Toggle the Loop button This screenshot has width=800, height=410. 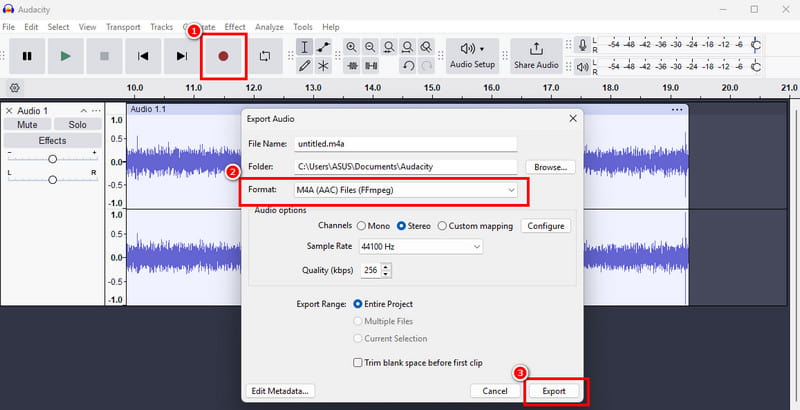(265, 56)
